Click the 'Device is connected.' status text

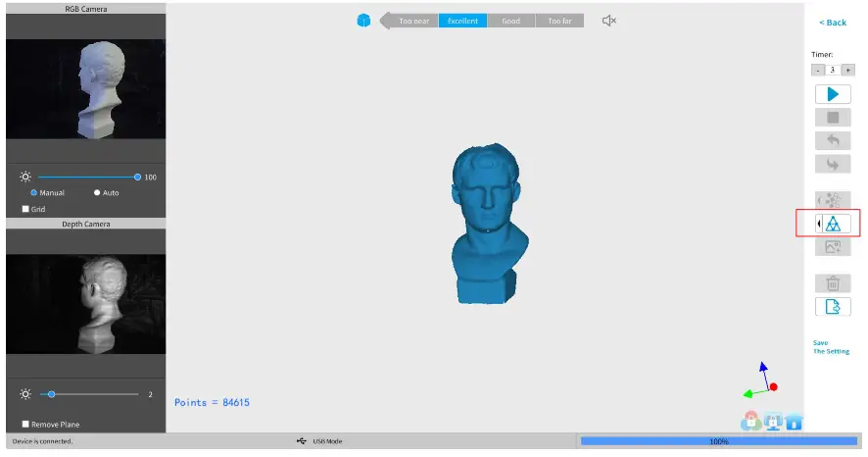[43, 441]
